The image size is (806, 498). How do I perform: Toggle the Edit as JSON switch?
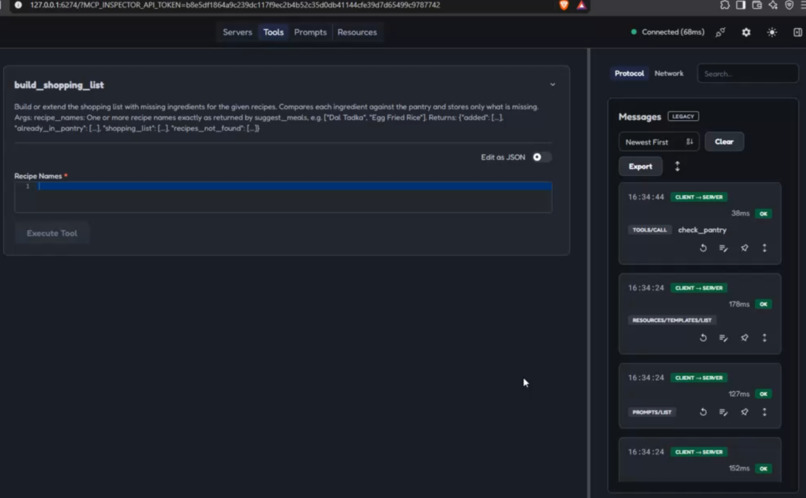point(541,157)
